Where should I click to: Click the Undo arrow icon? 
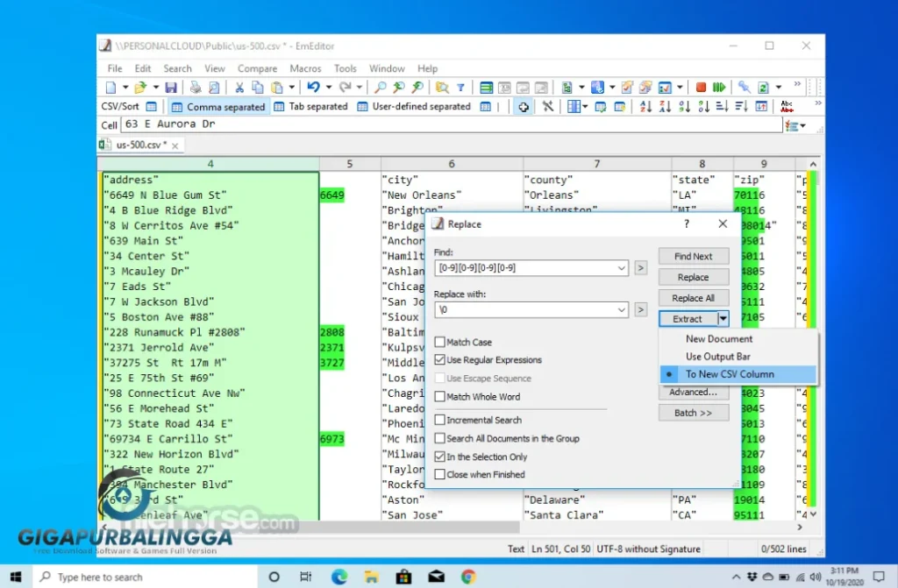[312, 87]
